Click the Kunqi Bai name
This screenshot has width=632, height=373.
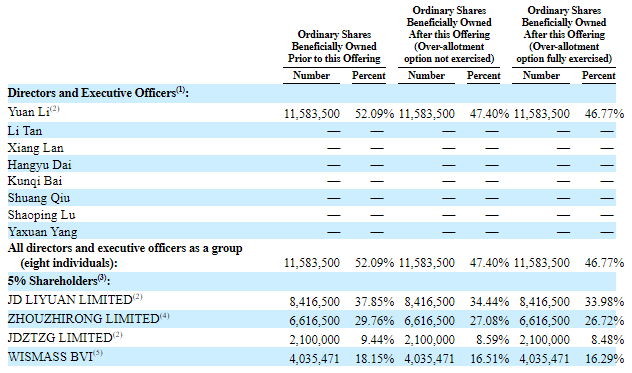[35, 181]
